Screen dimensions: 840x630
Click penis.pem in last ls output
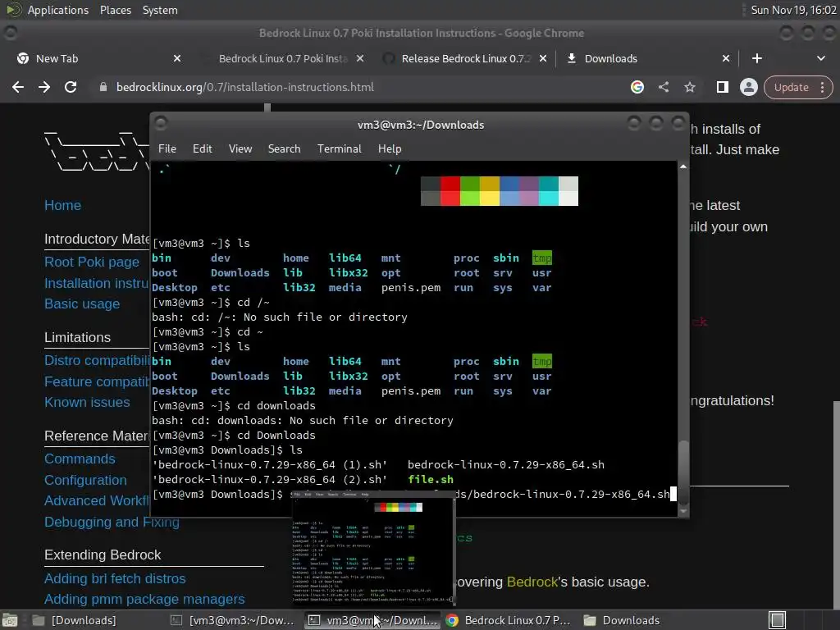coord(411,391)
